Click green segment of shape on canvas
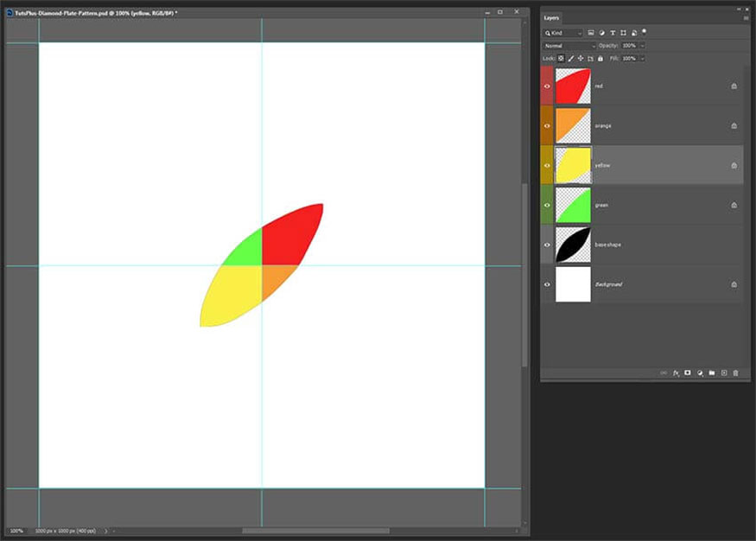 (x=247, y=251)
